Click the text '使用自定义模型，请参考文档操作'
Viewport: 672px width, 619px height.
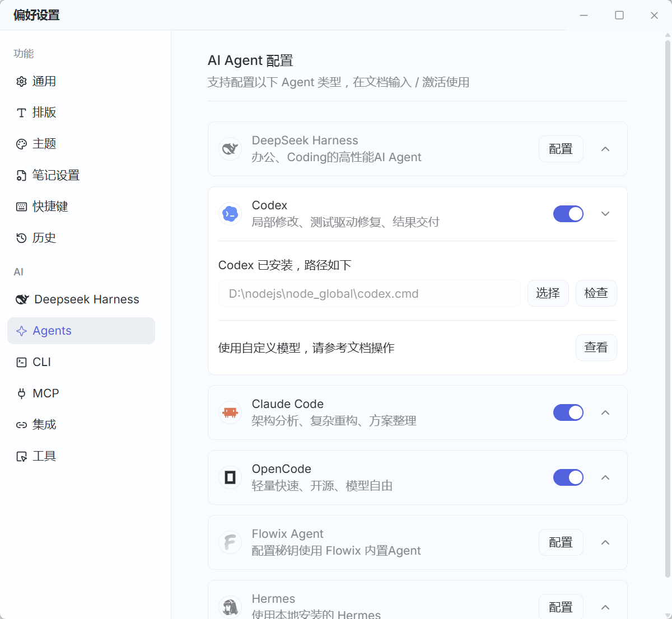(x=306, y=348)
